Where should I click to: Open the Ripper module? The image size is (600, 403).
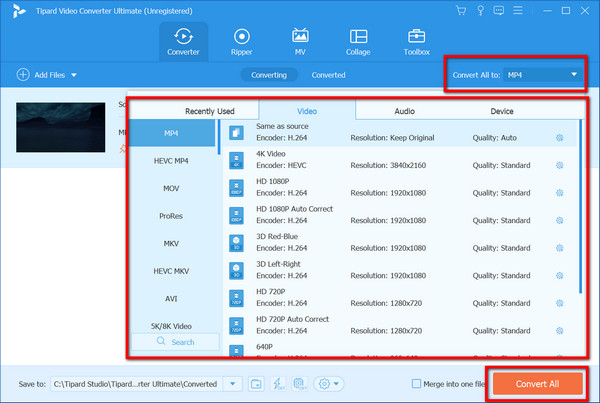point(241,42)
